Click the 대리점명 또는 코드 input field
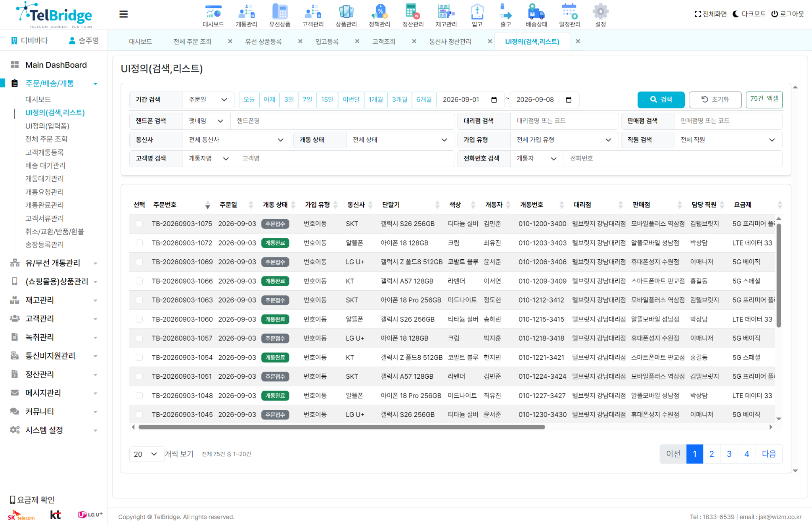The height and width of the screenshot is (525, 812). 564,121
